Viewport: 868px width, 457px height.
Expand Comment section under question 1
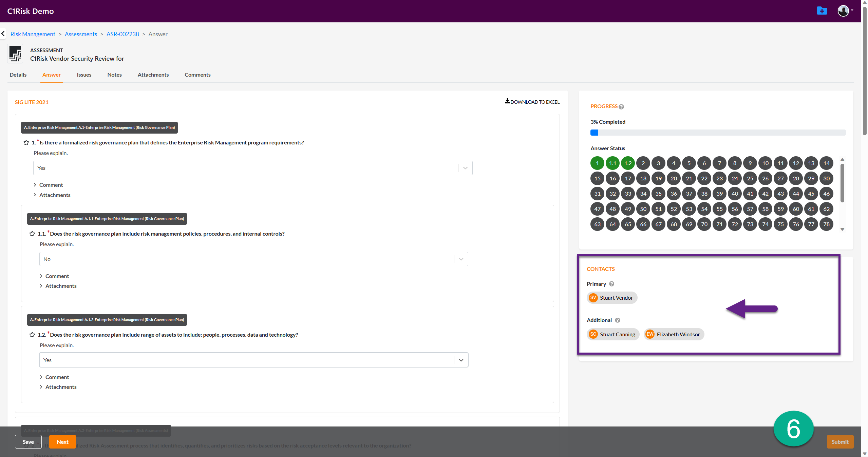51,185
